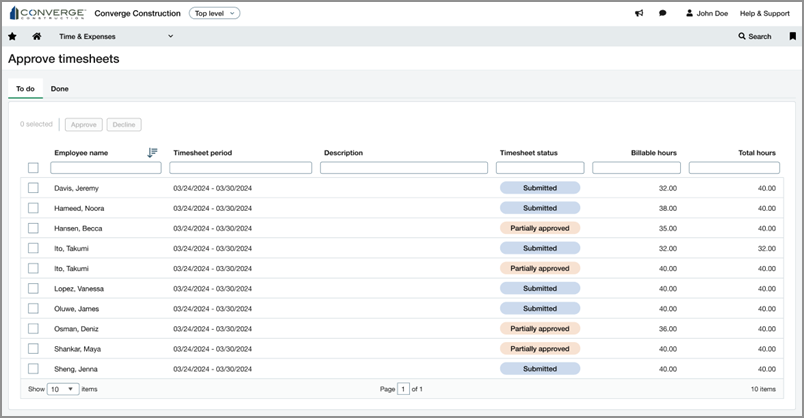The image size is (804, 418).
Task: Click the Search magnifier icon
Action: point(742,36)
